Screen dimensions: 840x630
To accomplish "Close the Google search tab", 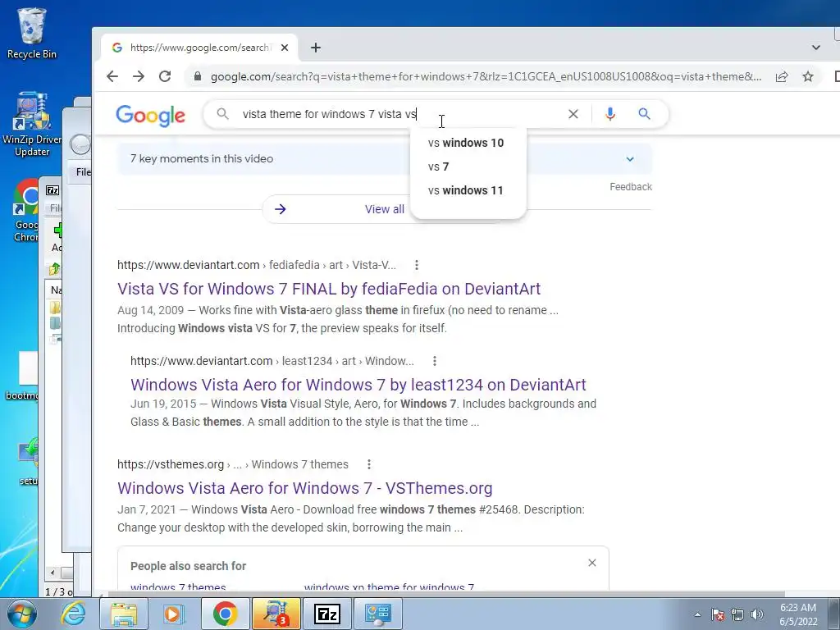I will click(285, 48).
